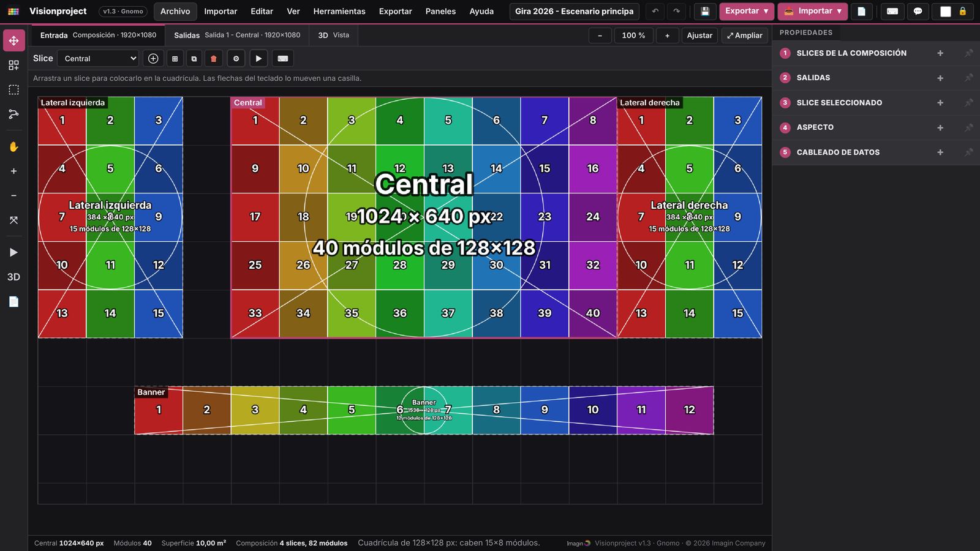Click the 100 % zoom button
The width and height of the screenshot is (980, 551).
coord(633,36)
